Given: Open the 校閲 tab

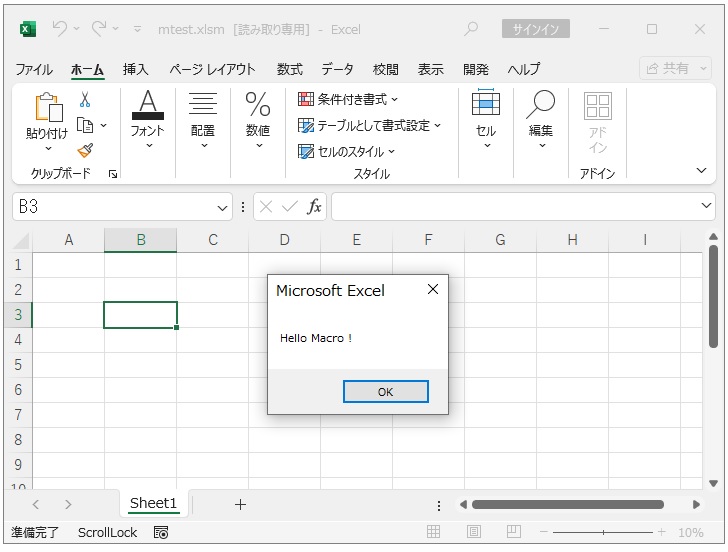Looking at the screenshot, I should 385,69.
